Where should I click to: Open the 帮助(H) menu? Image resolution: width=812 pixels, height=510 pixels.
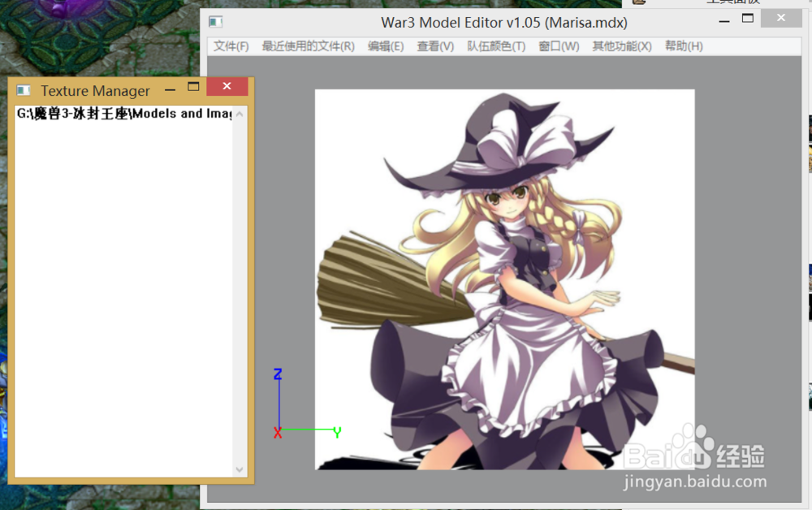684,46
